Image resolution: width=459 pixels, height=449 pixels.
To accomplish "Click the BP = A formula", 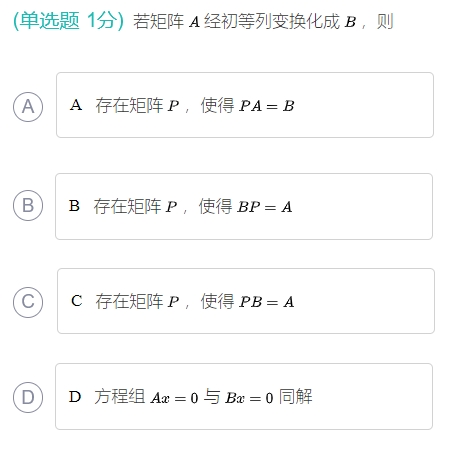I will 265,207.
